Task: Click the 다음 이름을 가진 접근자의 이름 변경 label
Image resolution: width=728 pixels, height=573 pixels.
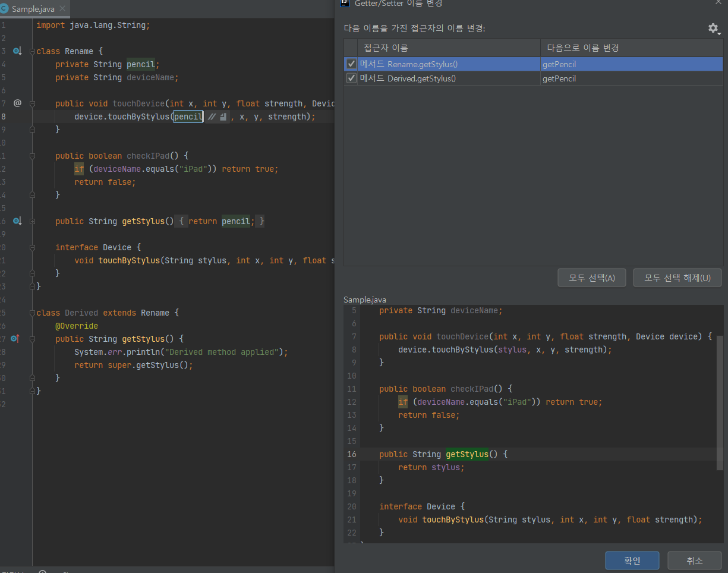Action: 414,28
